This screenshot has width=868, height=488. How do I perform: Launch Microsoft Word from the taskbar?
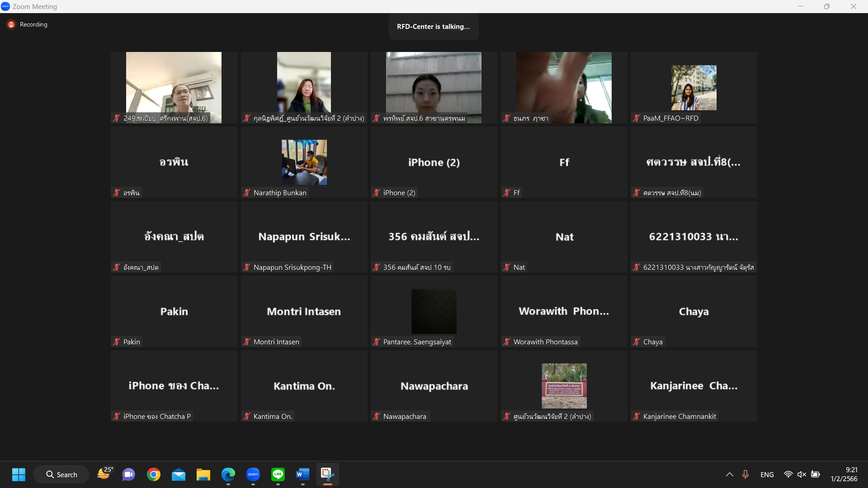[302, 474]
